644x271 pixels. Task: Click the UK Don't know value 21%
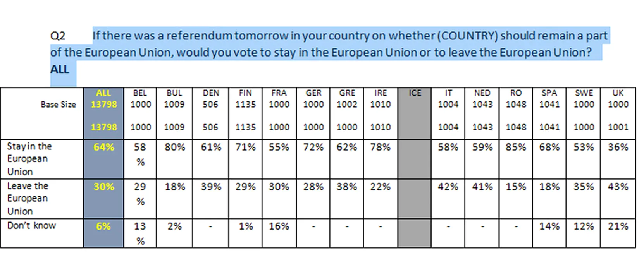click(618, 226)
